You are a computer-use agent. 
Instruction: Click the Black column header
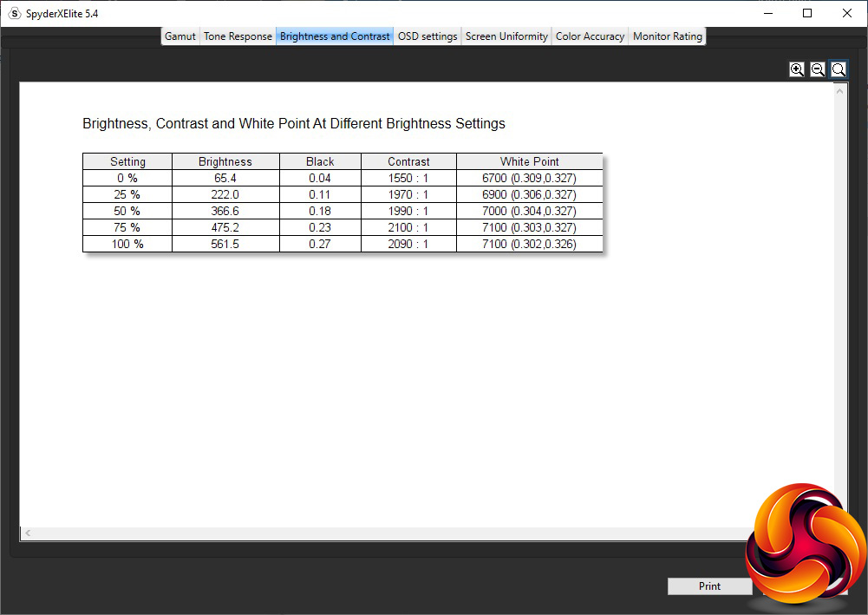pyautogui.click(x=320, y=161)
